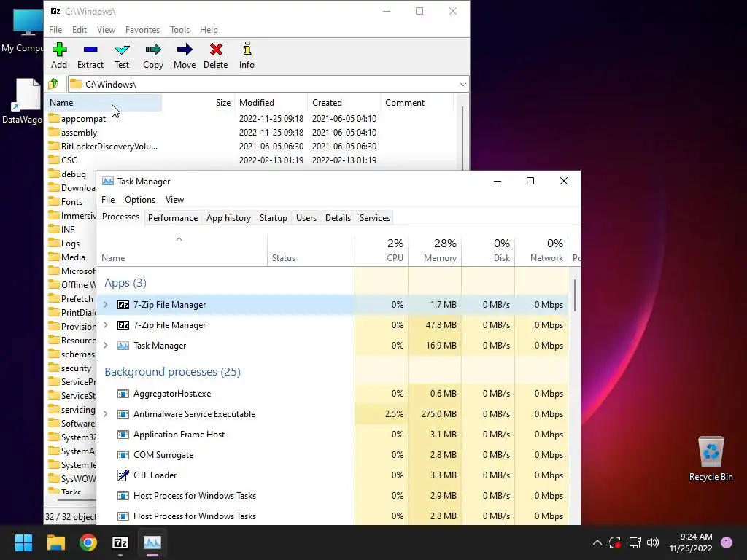
Task: Select the CTF Loader process icon
Action: click(x=123, y=475)
